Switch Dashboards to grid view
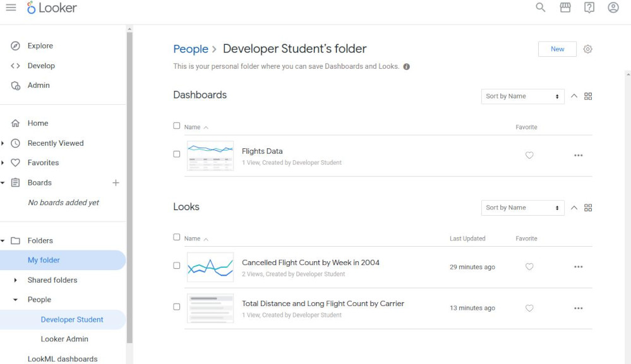This screenshot has height=364, width=631. coord(588,97)
